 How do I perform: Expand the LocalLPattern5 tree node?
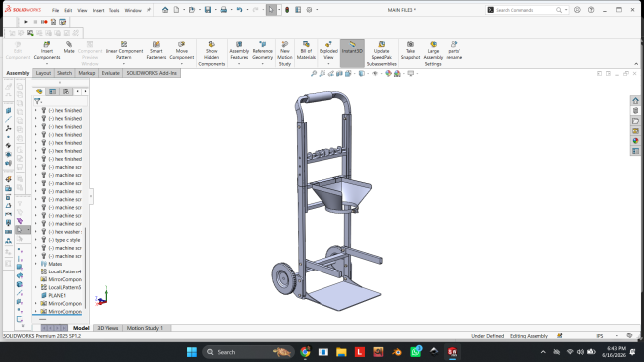(x=35, y=287)
